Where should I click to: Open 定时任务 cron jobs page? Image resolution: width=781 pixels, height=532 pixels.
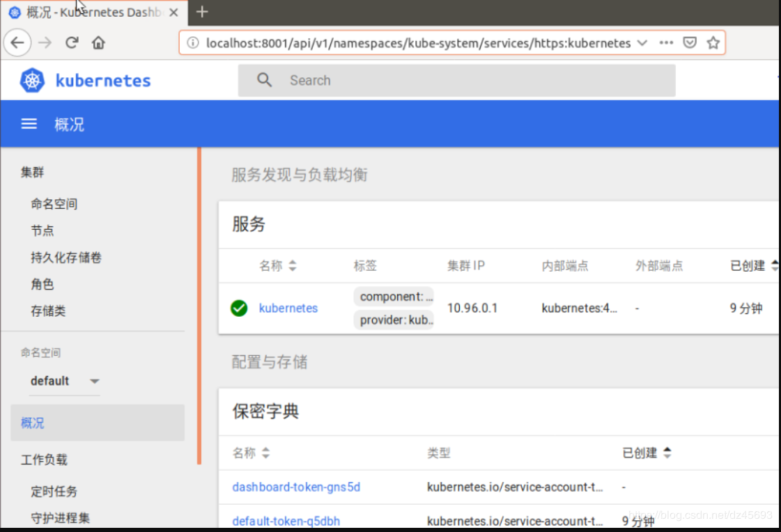click(54, 492)
